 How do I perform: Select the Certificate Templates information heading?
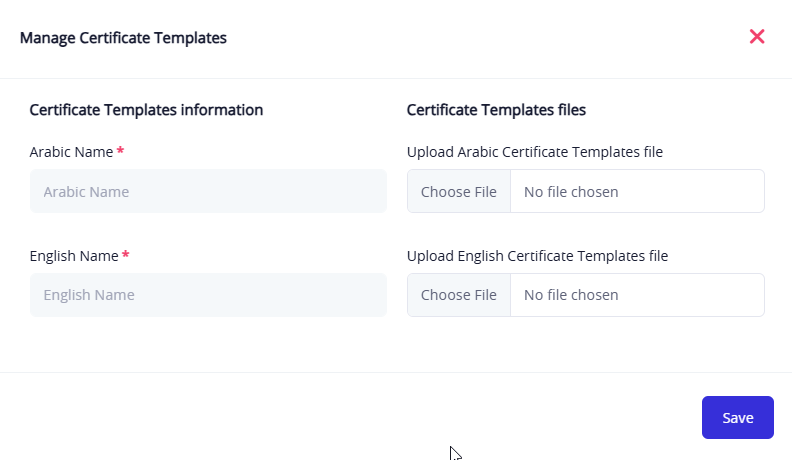pos(146,110)
